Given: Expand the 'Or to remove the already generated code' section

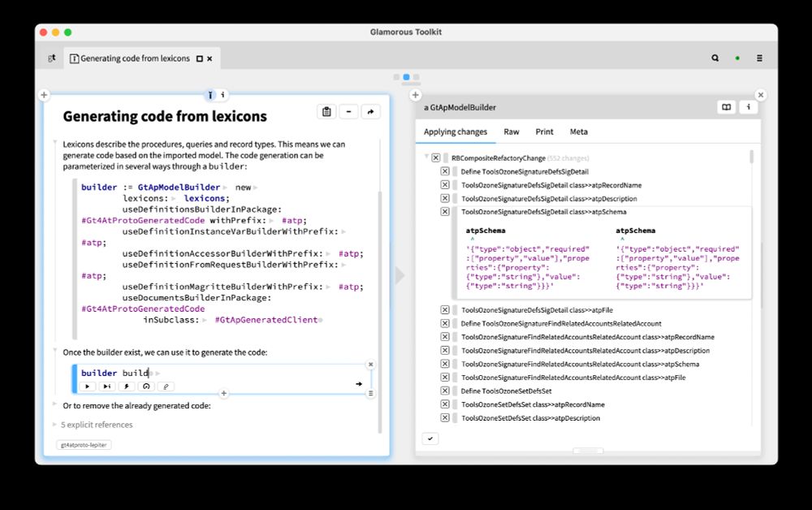Looking at the screenshot, I should [x=54, y=404].
